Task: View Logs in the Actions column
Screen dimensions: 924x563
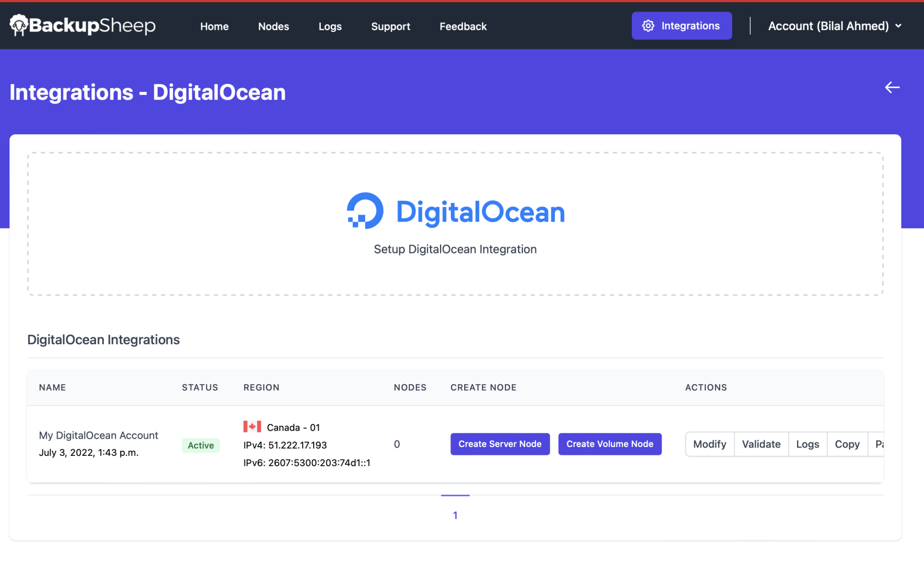Action: tap(808, 444)
